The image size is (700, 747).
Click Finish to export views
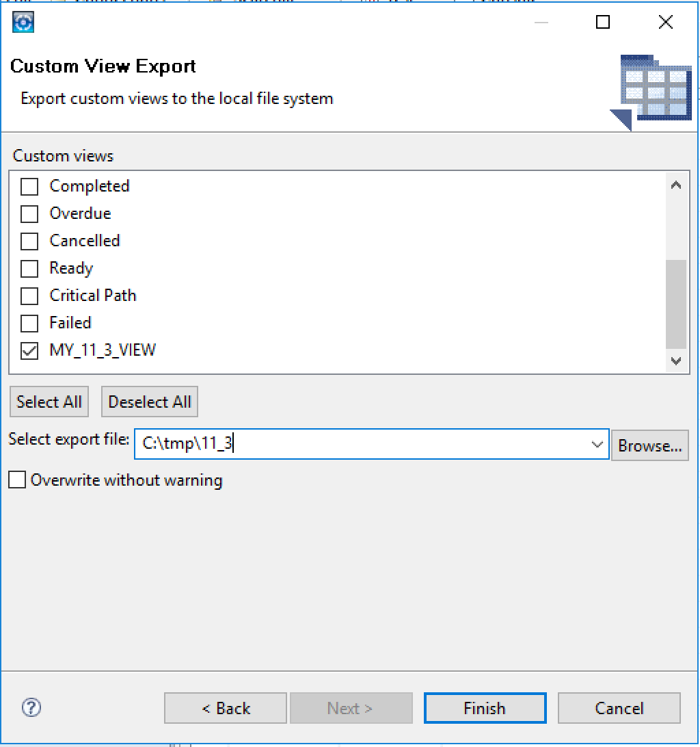click(x=485, y=708)
